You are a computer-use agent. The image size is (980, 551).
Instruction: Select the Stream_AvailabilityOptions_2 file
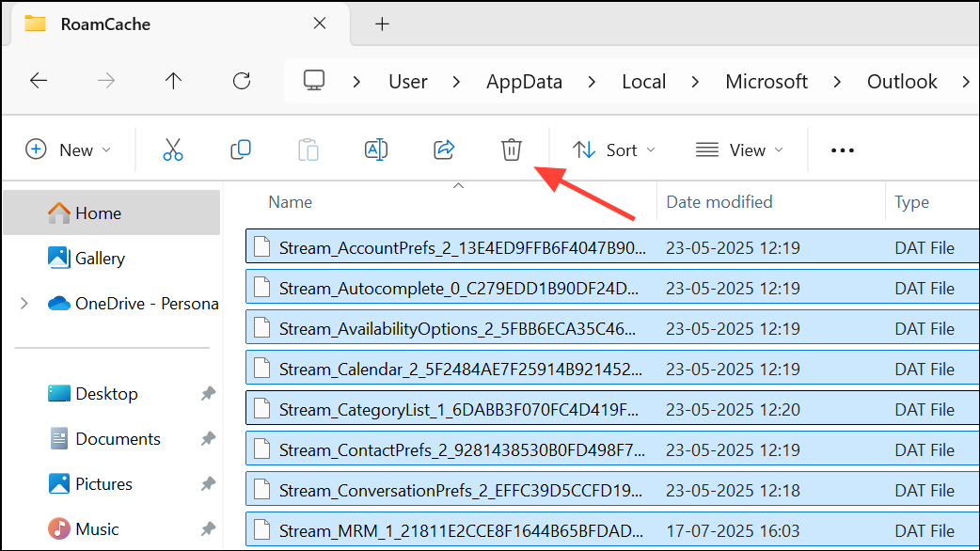point(612,328)
